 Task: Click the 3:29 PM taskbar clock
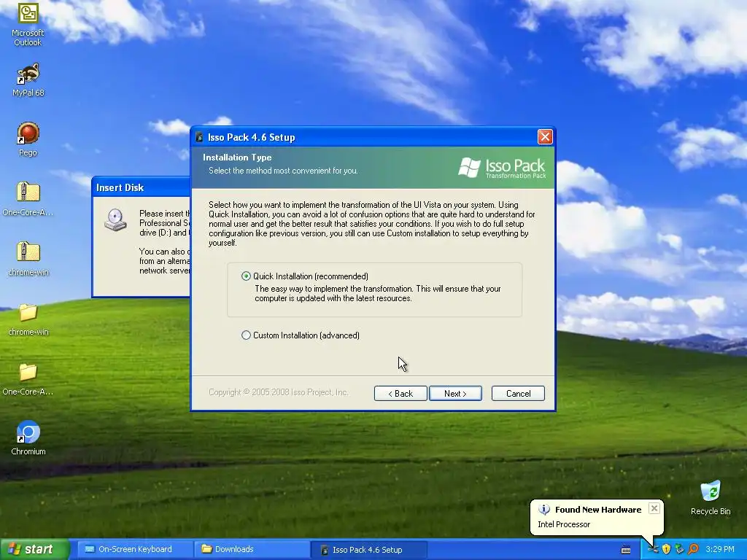pos(720,550)
